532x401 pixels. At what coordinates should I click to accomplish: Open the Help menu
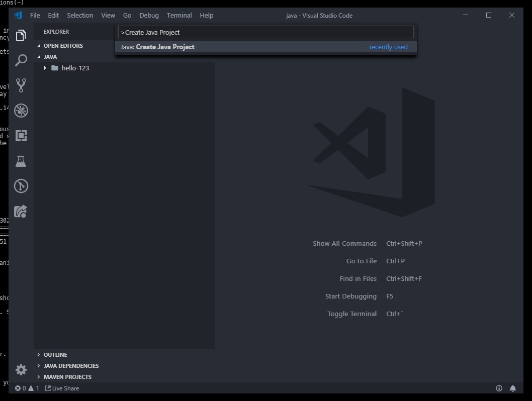(x=206, y=15)
